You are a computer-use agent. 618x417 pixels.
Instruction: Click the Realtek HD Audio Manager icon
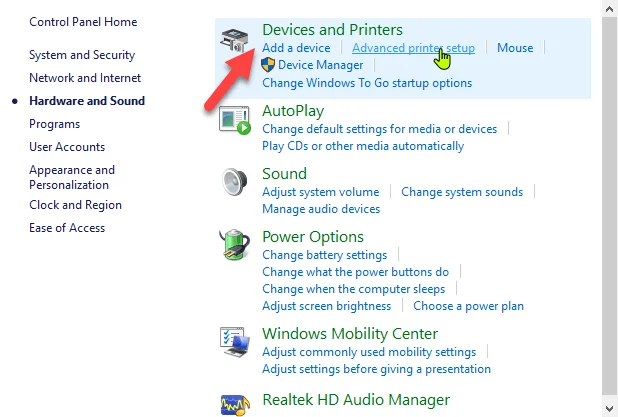235,404
